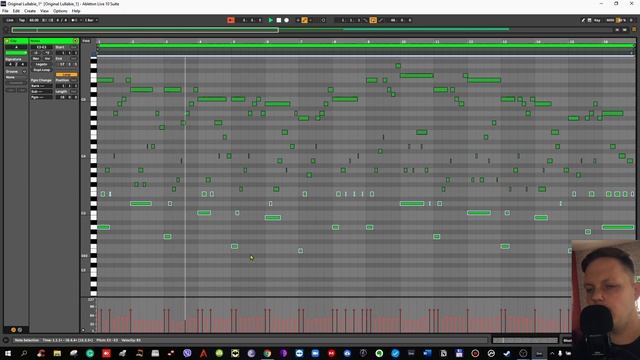Click the pencil icon at control bar right
640x360 pixels.
[583, 20]
